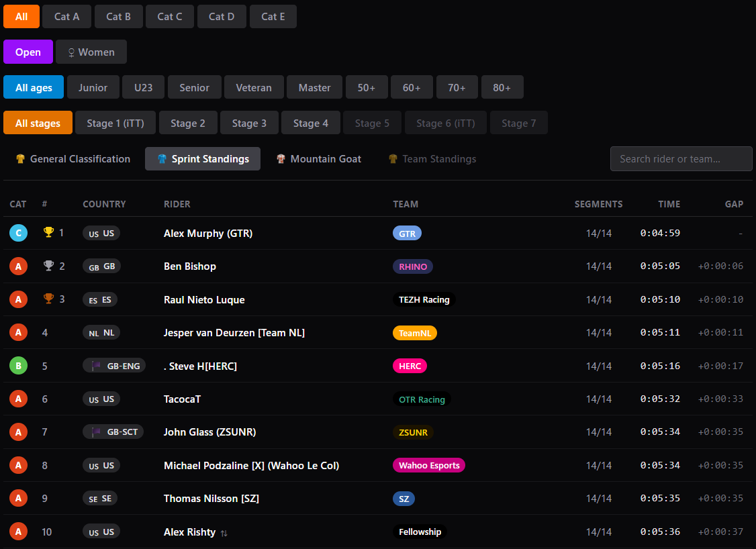Switch to the Women filter
Viewport: 756px width, 549px height.
(x=91, y=52)
